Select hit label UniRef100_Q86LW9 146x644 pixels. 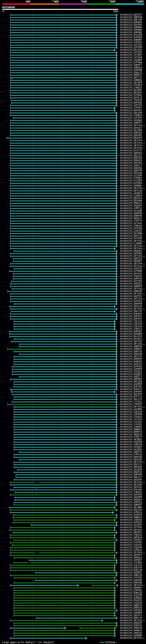coord(131,354)
